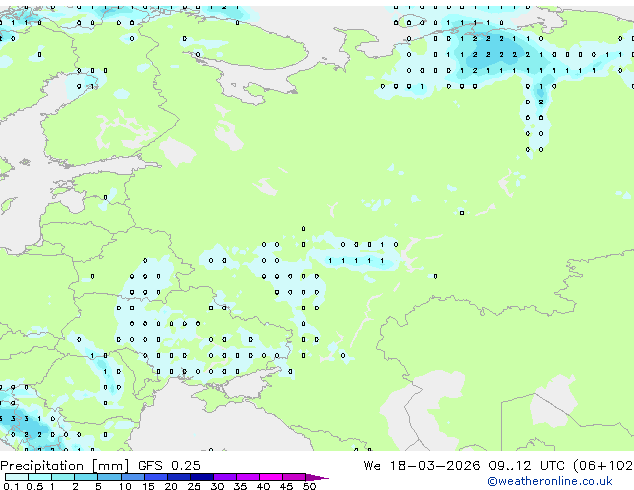
Task: Click the '25' legend scale label
Action: point(194,486)
